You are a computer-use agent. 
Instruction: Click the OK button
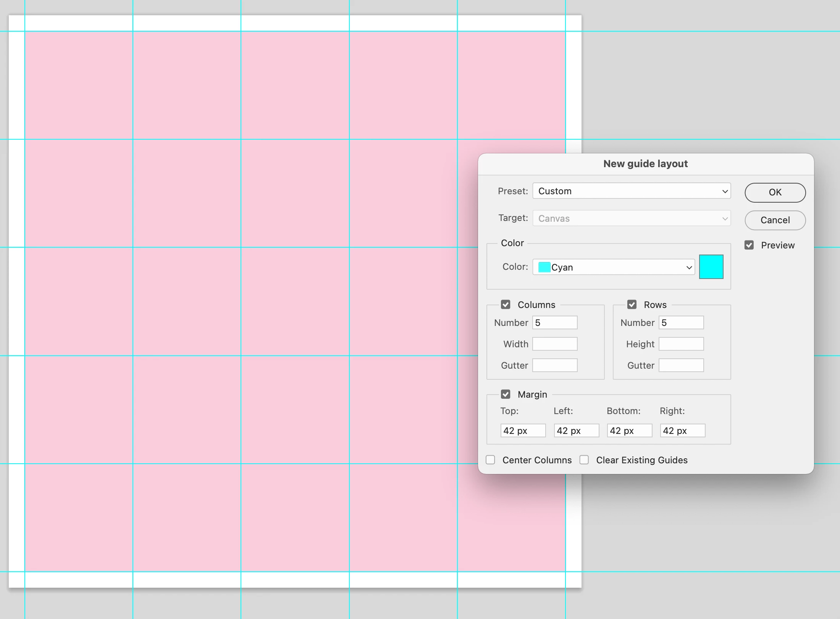tap(775, 192)
